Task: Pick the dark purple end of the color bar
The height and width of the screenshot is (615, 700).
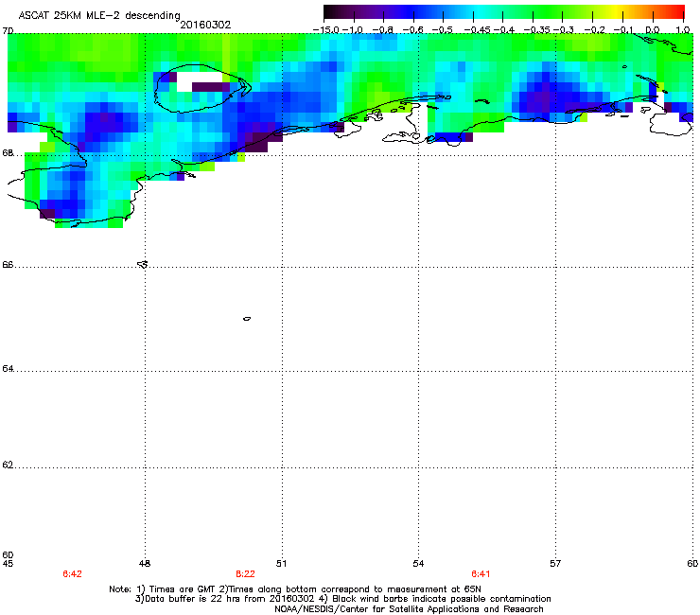Action: [x=331, y=11]
